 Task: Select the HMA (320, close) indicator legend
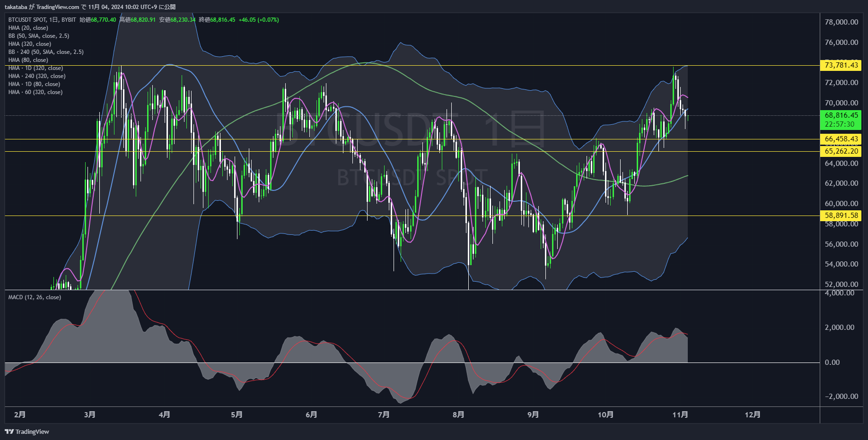pyautogui.click(x=30, y=44)
